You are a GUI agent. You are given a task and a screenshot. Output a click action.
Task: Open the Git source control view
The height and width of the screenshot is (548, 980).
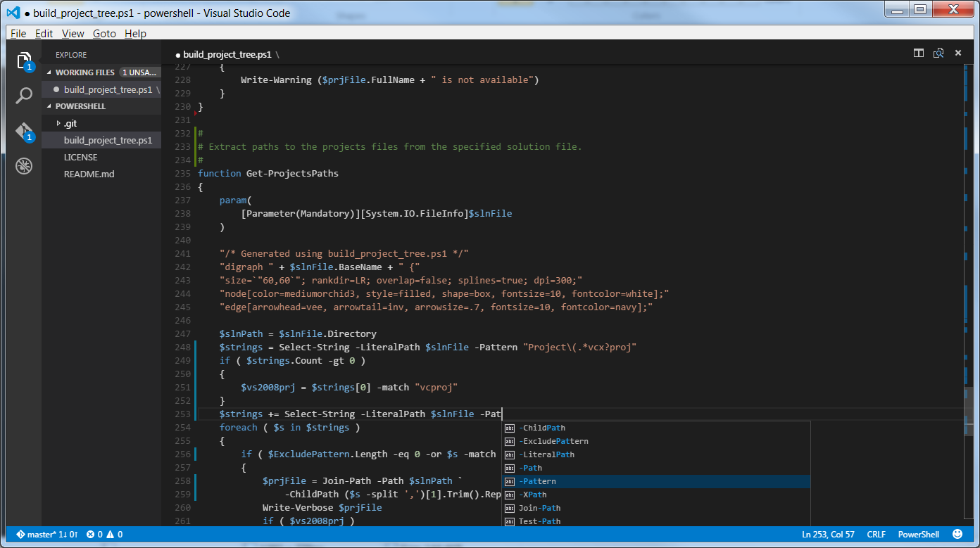click(24, 132)
